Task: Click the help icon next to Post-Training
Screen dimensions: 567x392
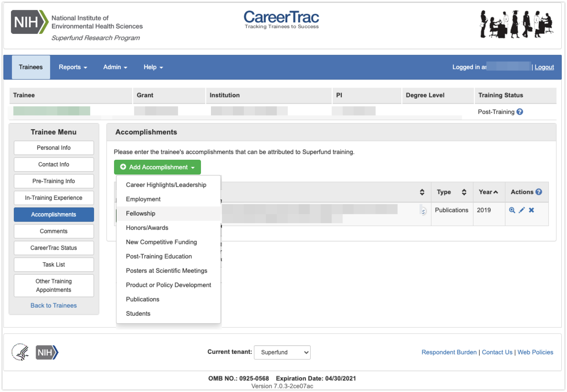Action: click(520, 112)
